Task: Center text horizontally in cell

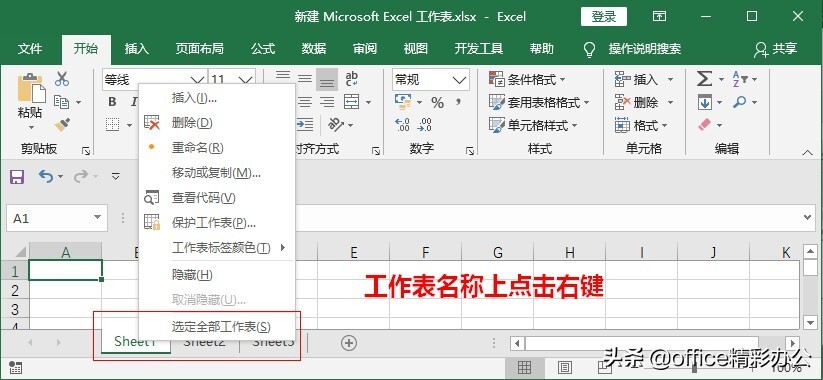Action: pos(305,102)
